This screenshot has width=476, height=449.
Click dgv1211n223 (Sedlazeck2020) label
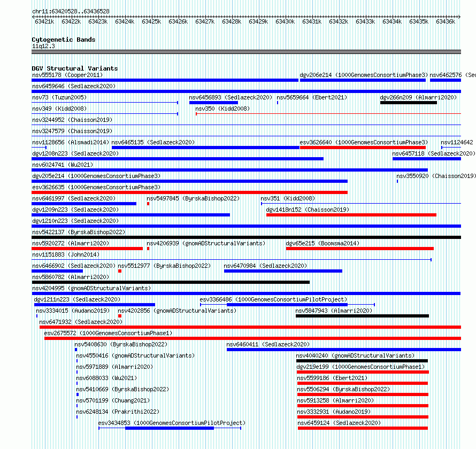[x=77, y=299]
